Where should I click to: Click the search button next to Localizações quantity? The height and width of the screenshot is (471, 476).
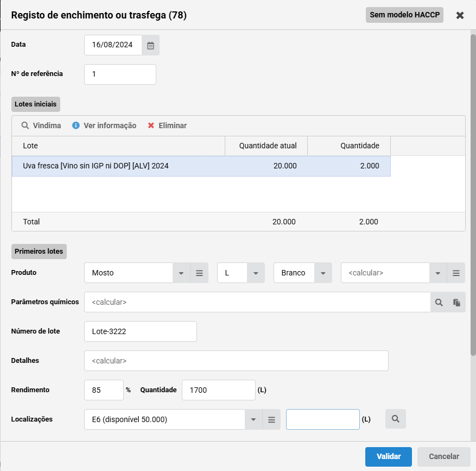[x=396, y=419]
